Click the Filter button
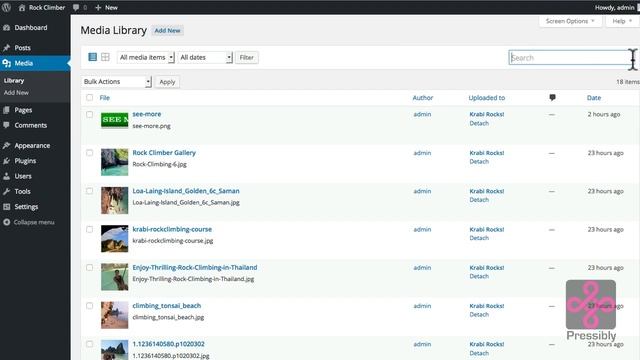 (247, 58)
